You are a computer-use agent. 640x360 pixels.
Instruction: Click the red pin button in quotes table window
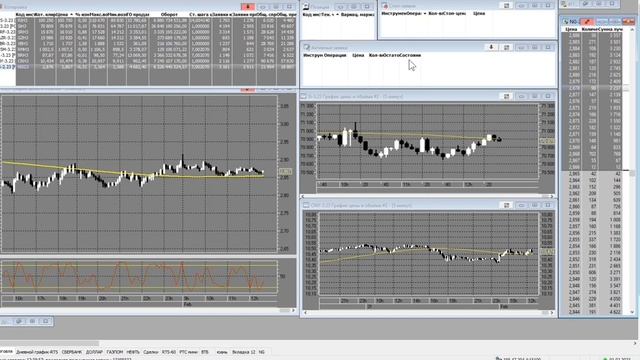click(248, 7)
